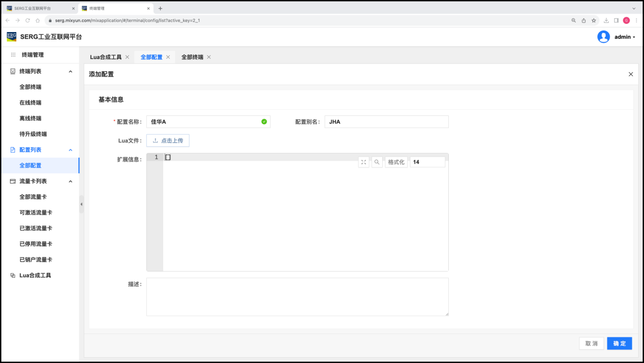Collapse the 流量卡列表 menu group
This screenshot has height=363, width=644.
(71, 181)
